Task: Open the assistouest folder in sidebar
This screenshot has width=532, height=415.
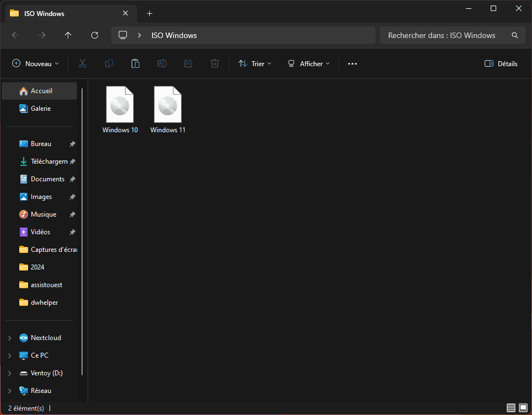Action: click(x=39, y=285)
